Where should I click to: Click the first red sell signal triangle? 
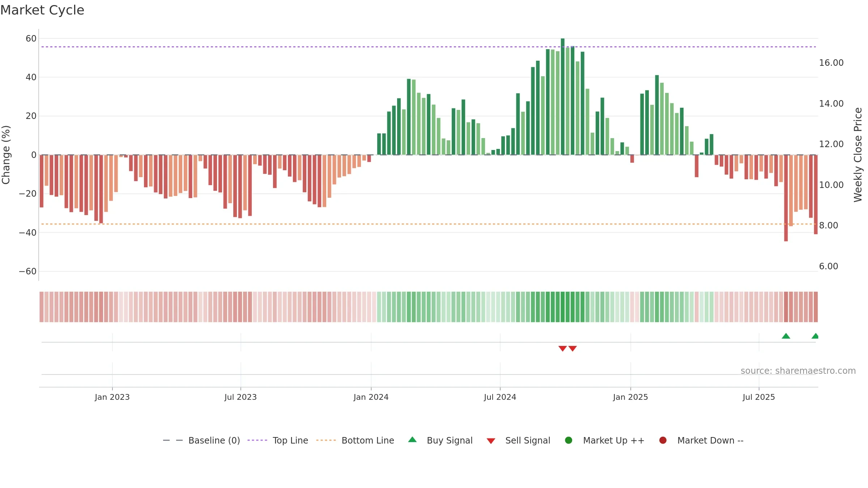tap(562, 348)
